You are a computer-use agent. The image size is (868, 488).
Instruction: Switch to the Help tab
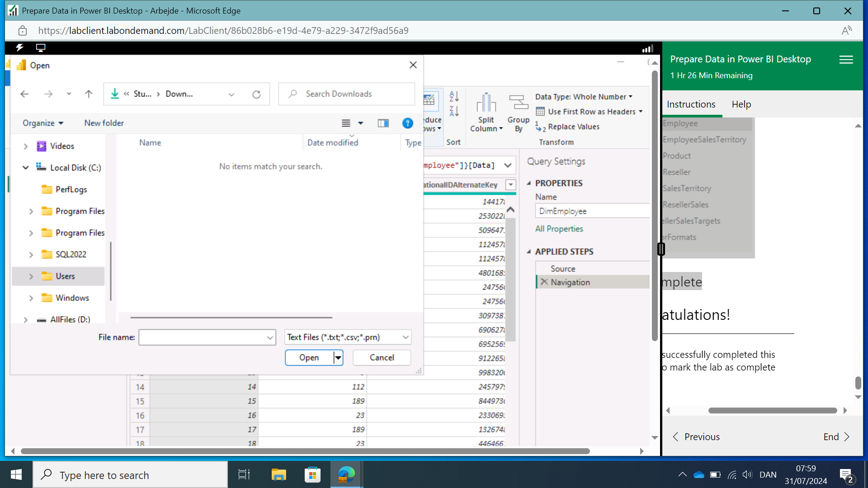(x=741, y=104)
